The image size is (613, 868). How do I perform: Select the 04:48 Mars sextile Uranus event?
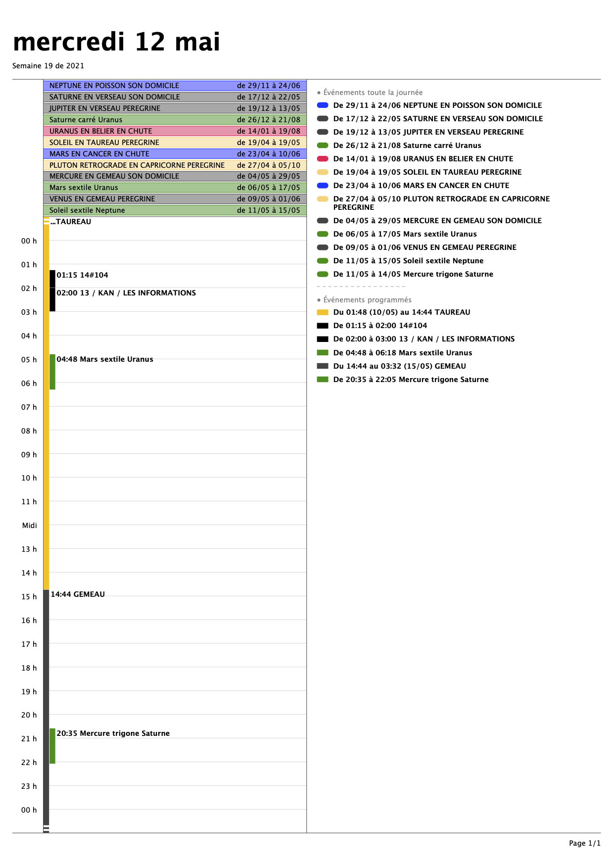pyautogui.click(x=104, y=359)
